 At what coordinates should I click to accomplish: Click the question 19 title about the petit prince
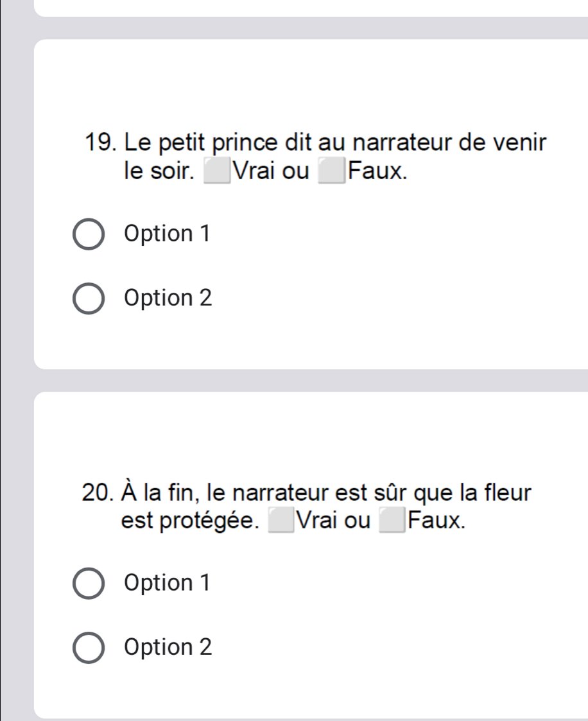[316, 142]
